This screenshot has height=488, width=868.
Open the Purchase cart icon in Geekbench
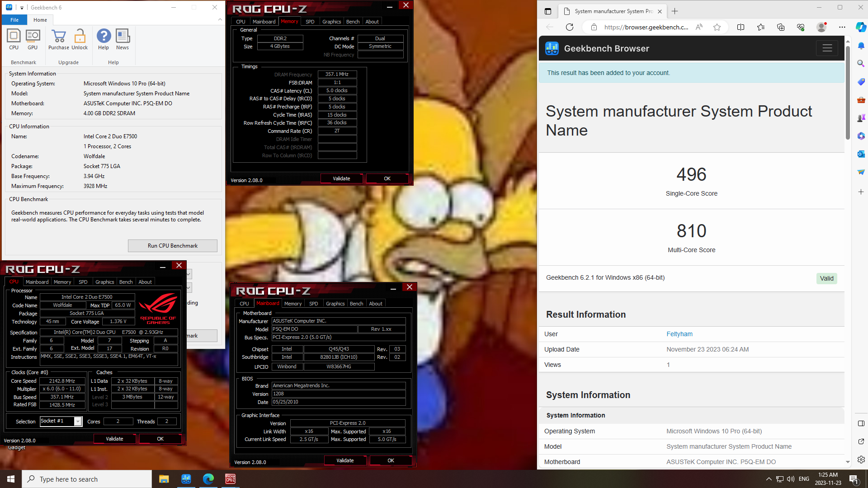[x=58, y=39]
